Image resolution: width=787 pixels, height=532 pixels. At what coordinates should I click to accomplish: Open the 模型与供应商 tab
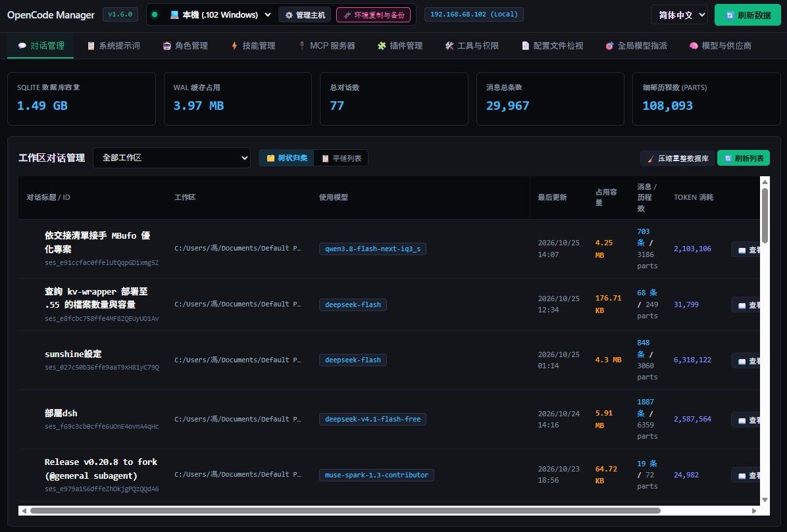pos(721,45)
